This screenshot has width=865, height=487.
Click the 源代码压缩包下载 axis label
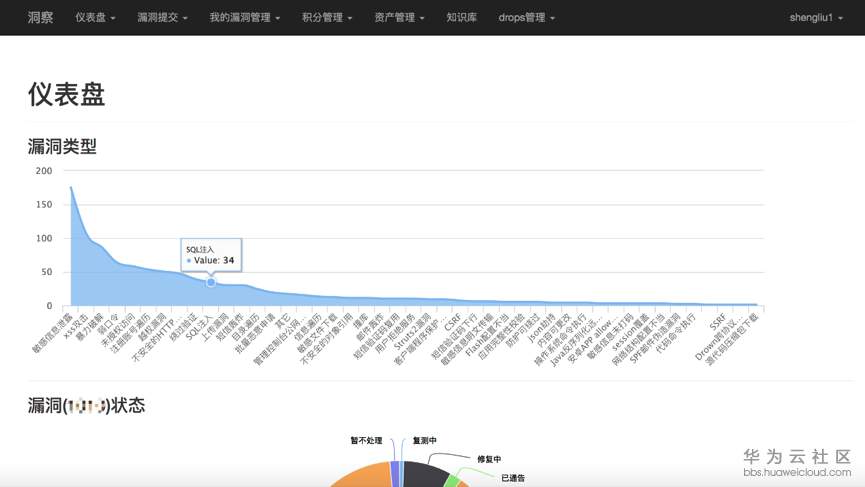[x=733, y=339]
